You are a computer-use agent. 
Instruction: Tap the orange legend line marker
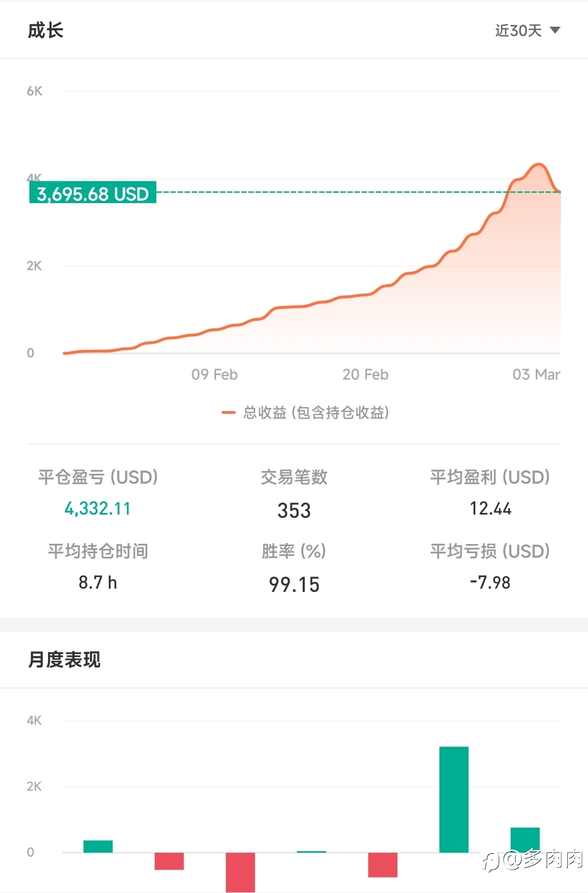click(x=228, y=413)
